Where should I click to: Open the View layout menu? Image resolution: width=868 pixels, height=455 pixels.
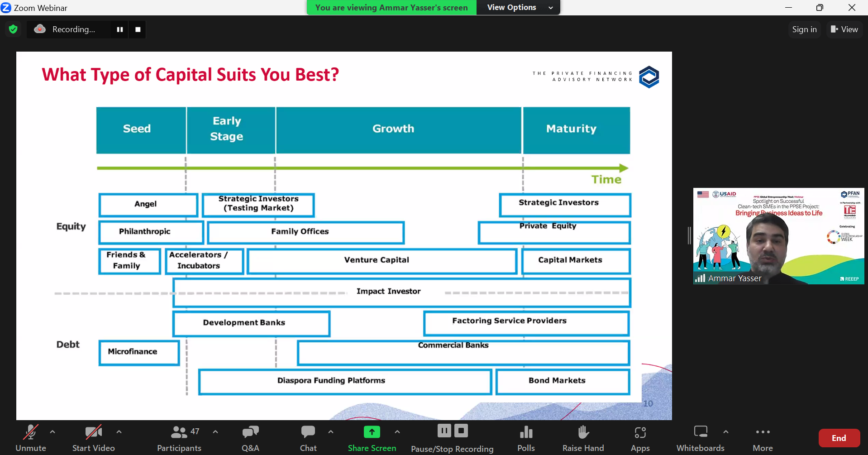click(x=844, y=29)
